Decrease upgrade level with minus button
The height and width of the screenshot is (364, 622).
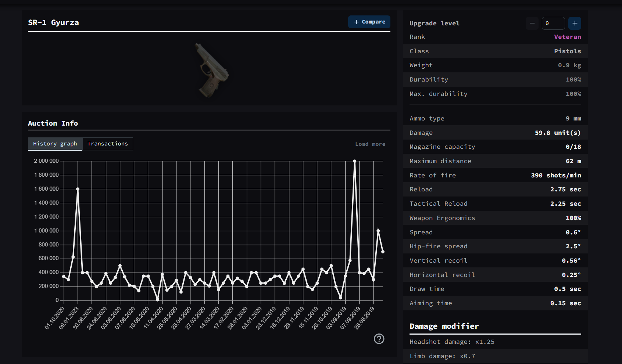click(x=532, y=23)
